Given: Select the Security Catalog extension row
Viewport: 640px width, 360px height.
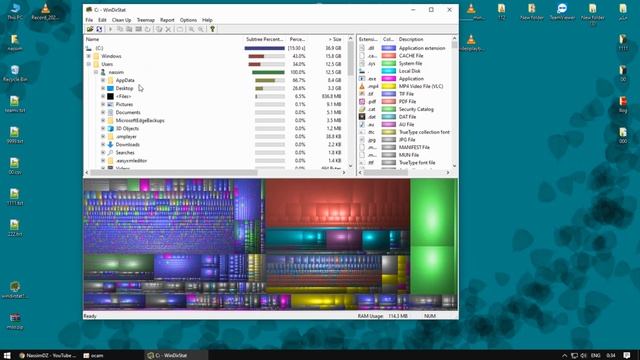Looking at the screenshot, I should point(404,109).
